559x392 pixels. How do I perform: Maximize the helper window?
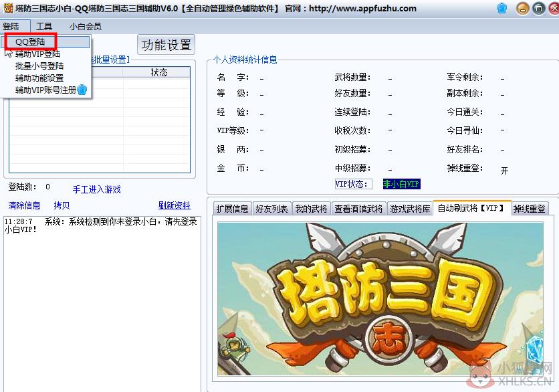click(539, 9)
